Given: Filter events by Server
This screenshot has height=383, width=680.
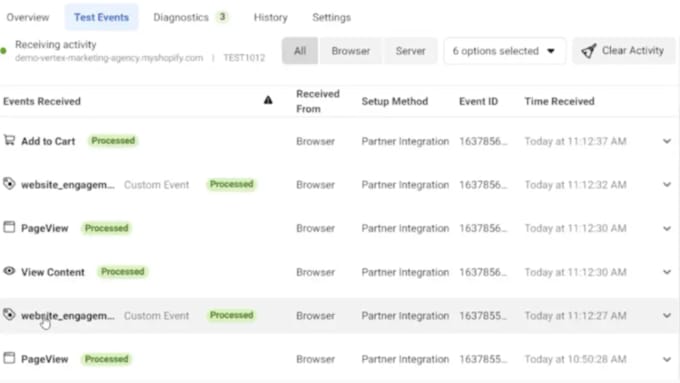Looking at the screenshot, I should (x=410, y=51).
